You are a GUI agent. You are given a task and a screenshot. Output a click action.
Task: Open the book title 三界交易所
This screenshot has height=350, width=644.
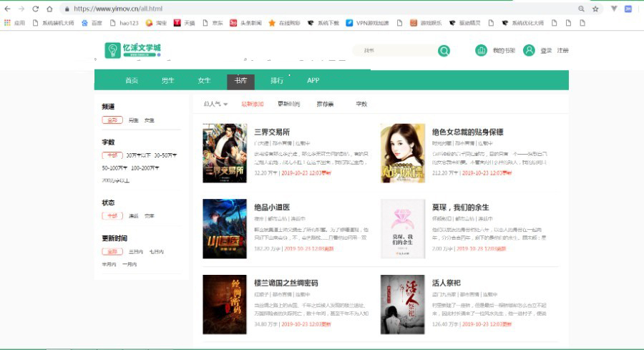(x=272, y=132)
